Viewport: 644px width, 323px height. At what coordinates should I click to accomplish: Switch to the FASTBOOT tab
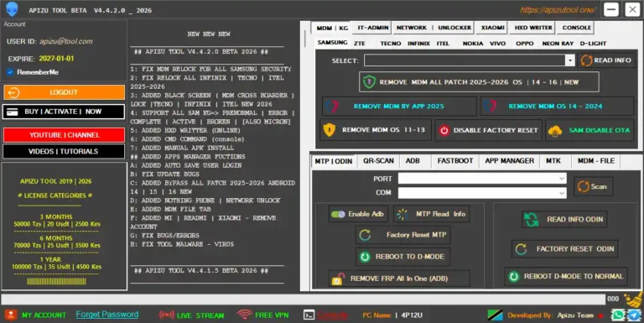point(455,161)
